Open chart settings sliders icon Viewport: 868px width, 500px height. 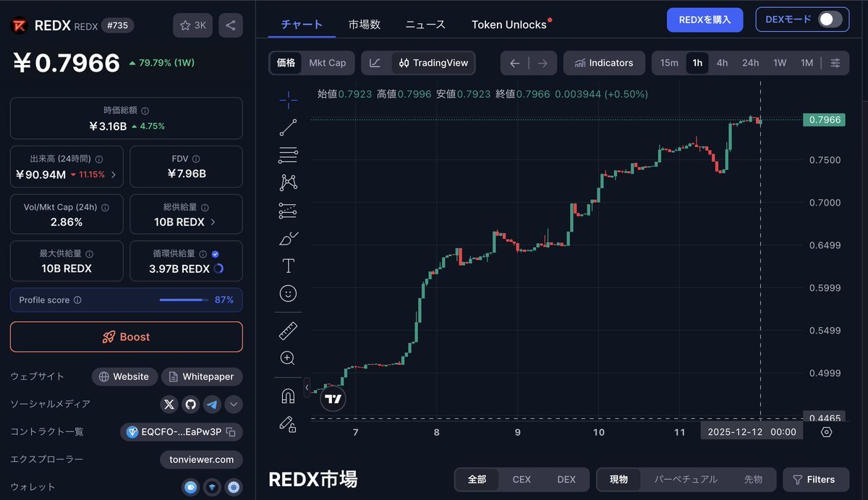pos(835,63)
